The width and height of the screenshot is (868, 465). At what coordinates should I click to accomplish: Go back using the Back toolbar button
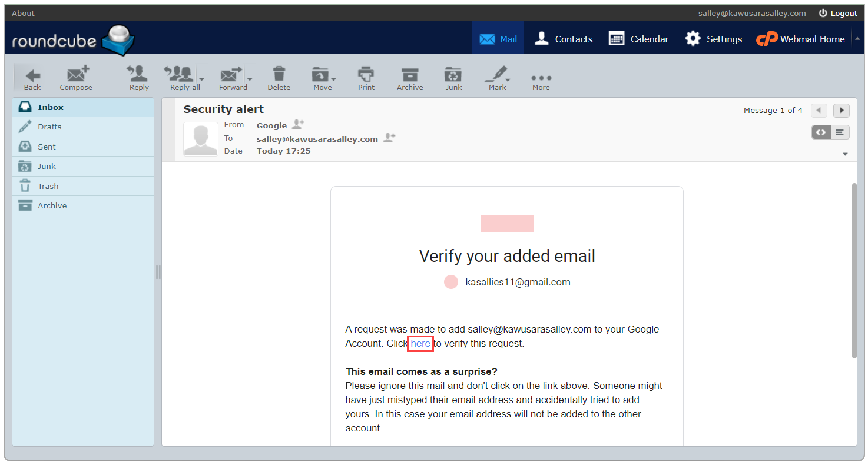tap(32, 79)
